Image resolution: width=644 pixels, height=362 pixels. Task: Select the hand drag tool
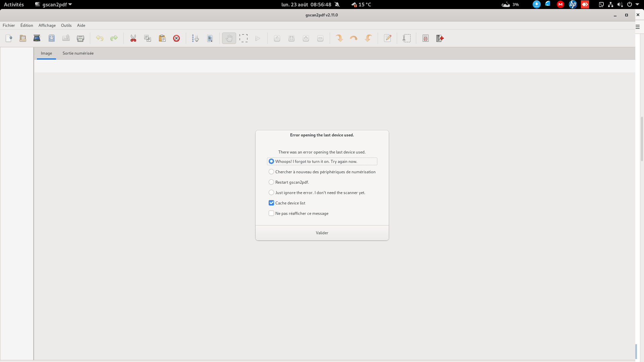[x=229, y=38]
